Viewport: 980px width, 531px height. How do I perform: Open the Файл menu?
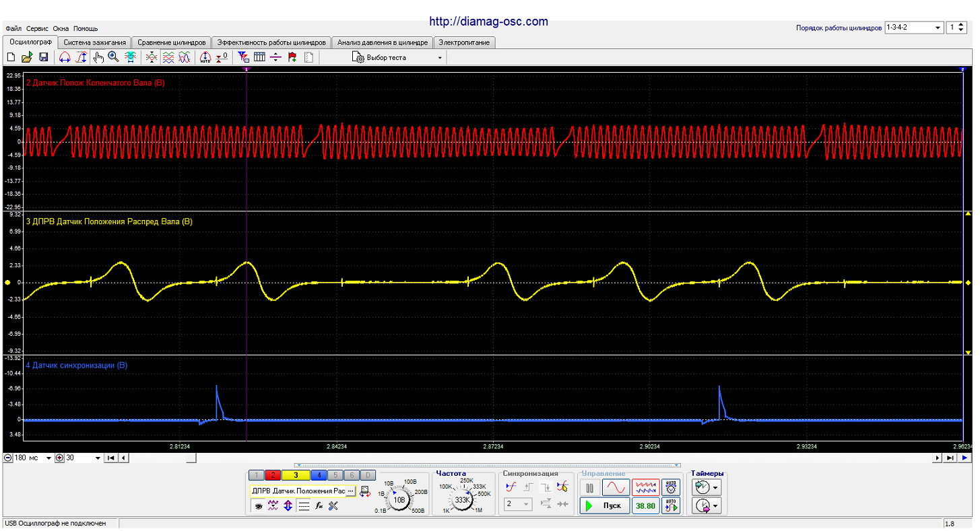coord(13,28)
